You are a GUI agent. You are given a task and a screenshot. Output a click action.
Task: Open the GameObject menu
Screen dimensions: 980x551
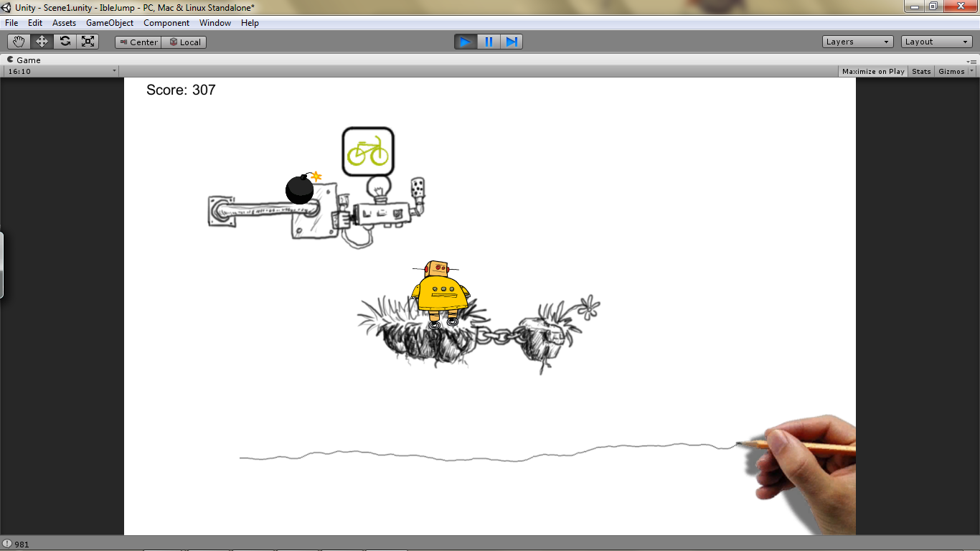[110, 23]
